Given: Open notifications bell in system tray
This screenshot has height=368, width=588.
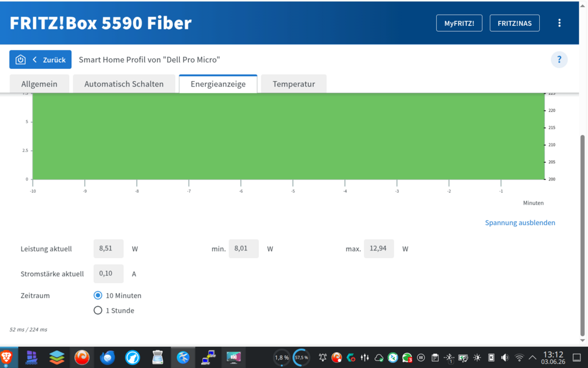Looking at the screenshot, I should coord(322,357).
